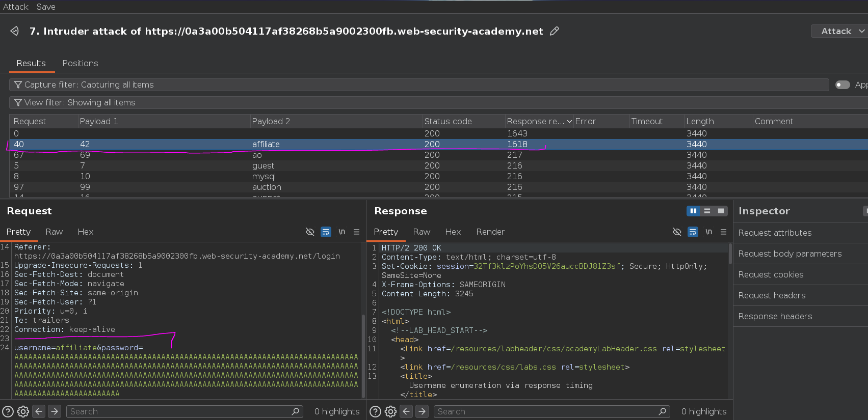Open help icon under Request panel
Image resolution: width=868 pixels, height=420 pixels.
[8, 411]
